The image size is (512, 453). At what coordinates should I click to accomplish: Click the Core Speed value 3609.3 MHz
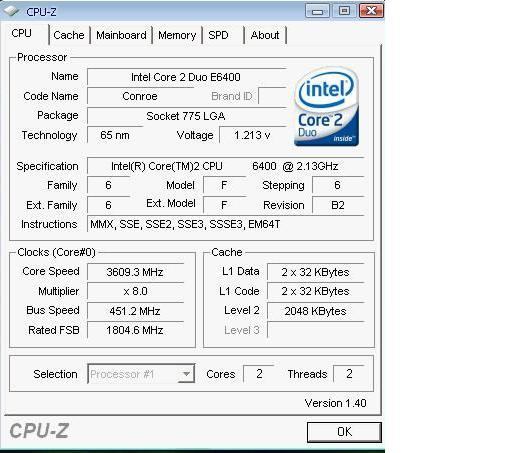click(135, 272)
